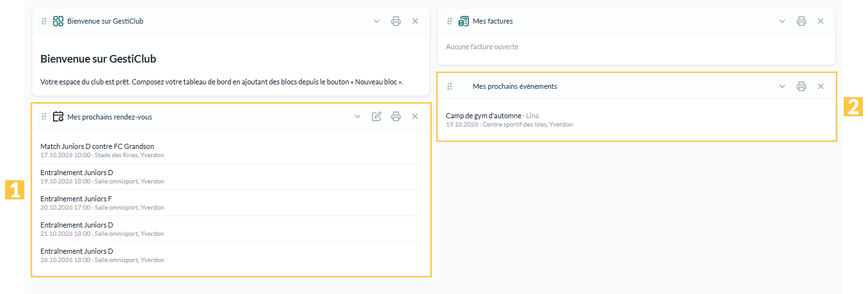This screenshot has height=294, width=868.
Task: Print the Mes factures block
Action: point(801,21)
